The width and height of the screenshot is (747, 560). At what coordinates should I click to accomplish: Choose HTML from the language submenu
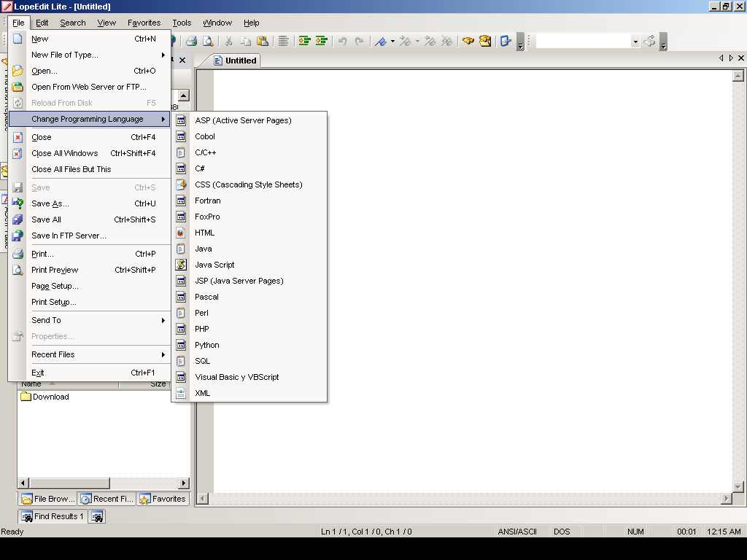pos(205,232)
